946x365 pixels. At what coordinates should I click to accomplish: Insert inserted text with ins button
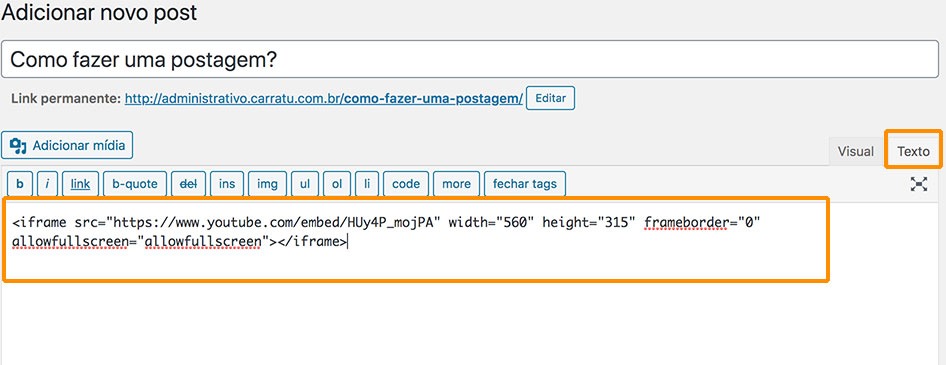coord(227,184)
